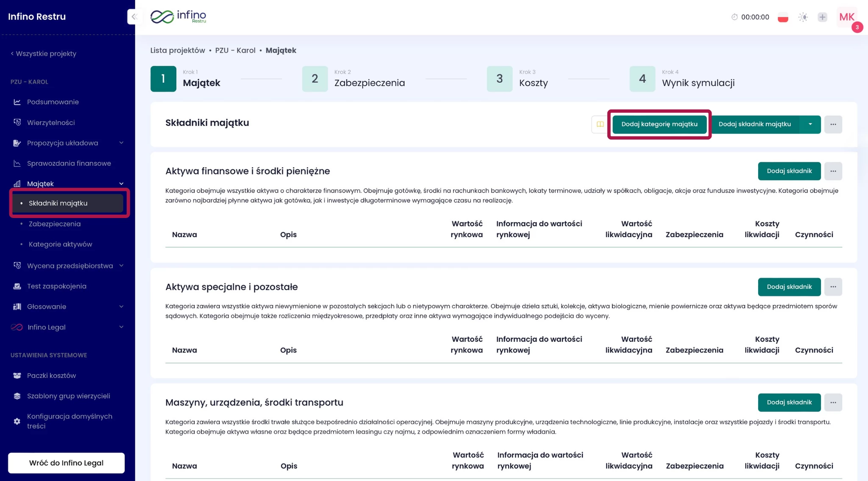Open Paczki kosztów settings item

coord(51,375)
